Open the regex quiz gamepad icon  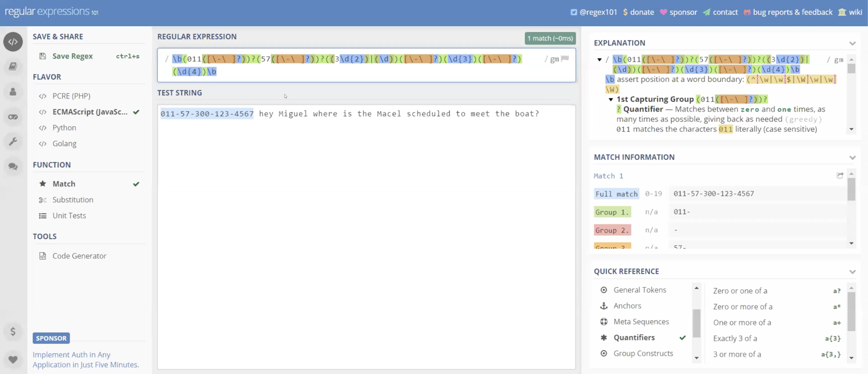(x=13, y=117)
